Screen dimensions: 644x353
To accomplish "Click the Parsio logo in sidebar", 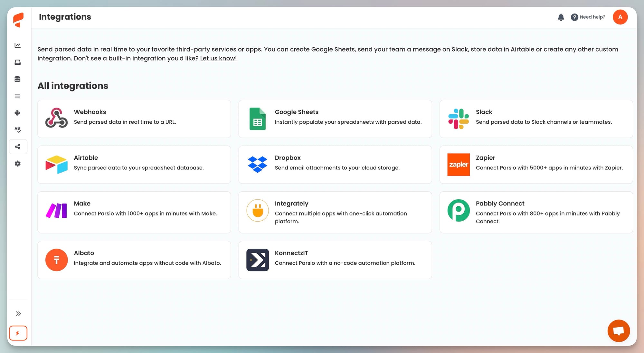I will click(x=18, y=20).
